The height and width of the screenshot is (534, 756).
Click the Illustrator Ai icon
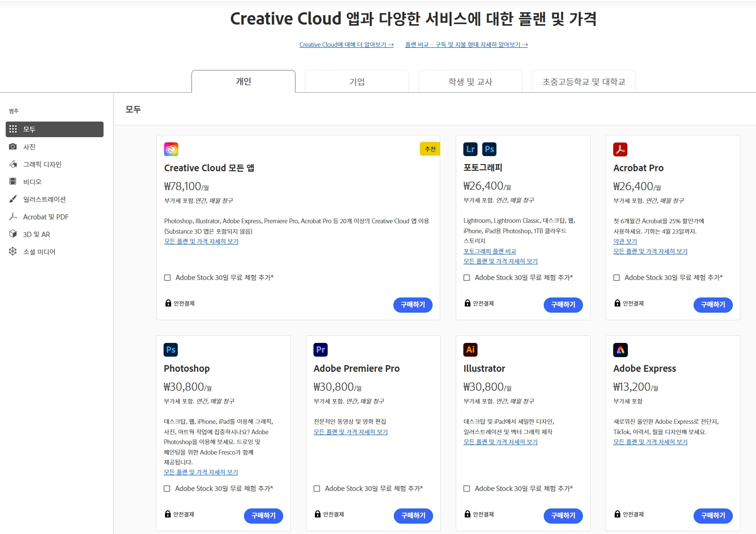coord(470,350)
